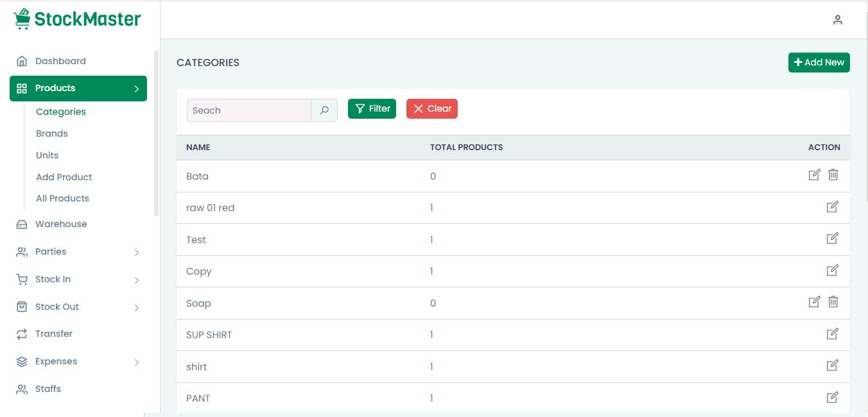Click edit icon for raw 01 red
868x417 pixels.
pos(832,207)
